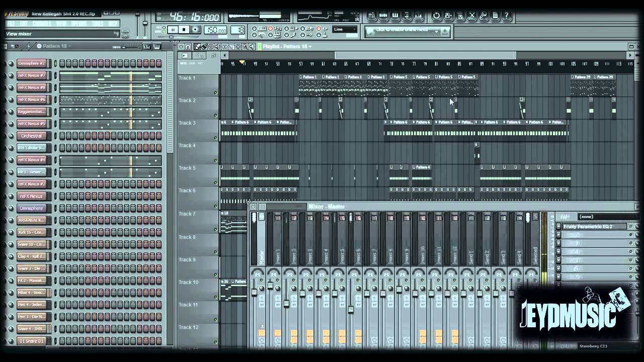Open the FILE menu

pyautogui.click(x=11, y=24)
